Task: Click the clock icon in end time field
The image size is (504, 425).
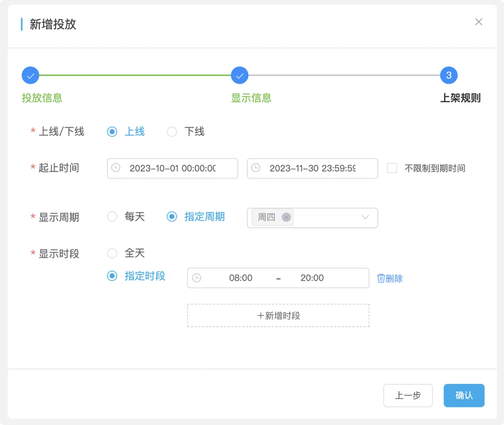Action: [256, 168]
